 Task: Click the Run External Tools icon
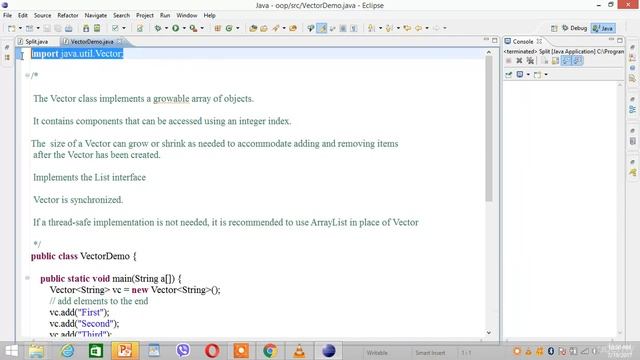coord(193,28)
